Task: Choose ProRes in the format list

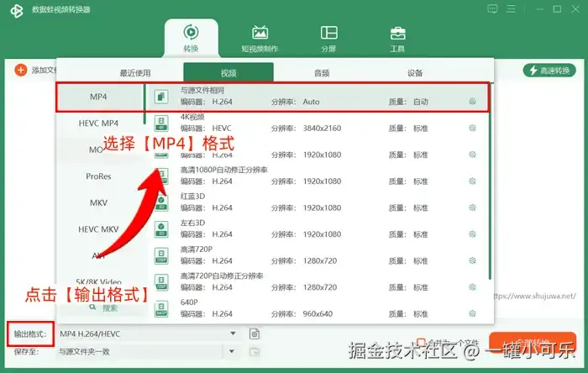Action: (x=98, y=176)
